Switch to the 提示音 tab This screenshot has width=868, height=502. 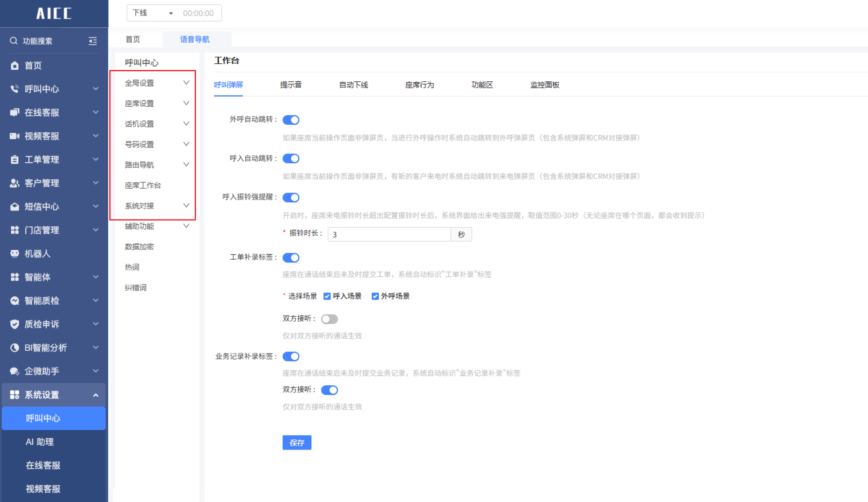click(x=290, y=85)
